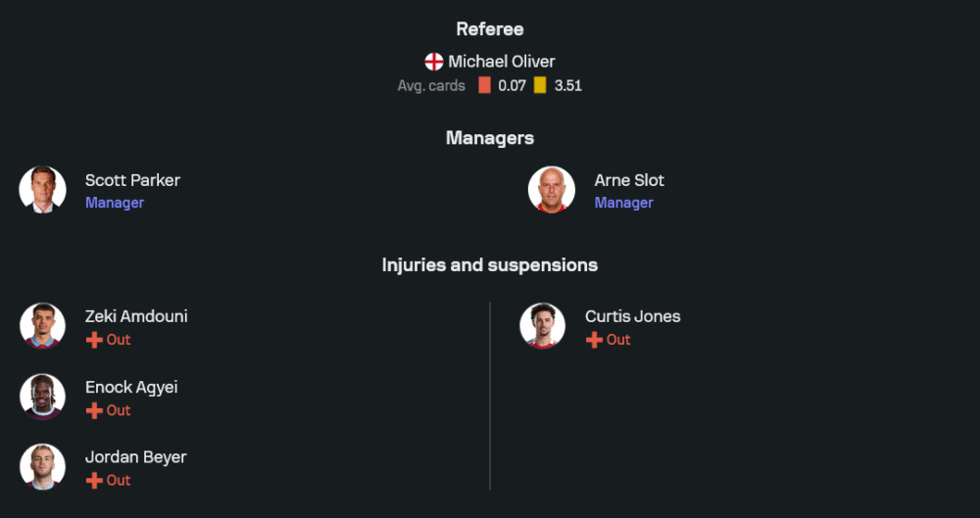
Task: Open the Curtis Jones player name link
Action: pyautogui.click(x=632, y=316)
